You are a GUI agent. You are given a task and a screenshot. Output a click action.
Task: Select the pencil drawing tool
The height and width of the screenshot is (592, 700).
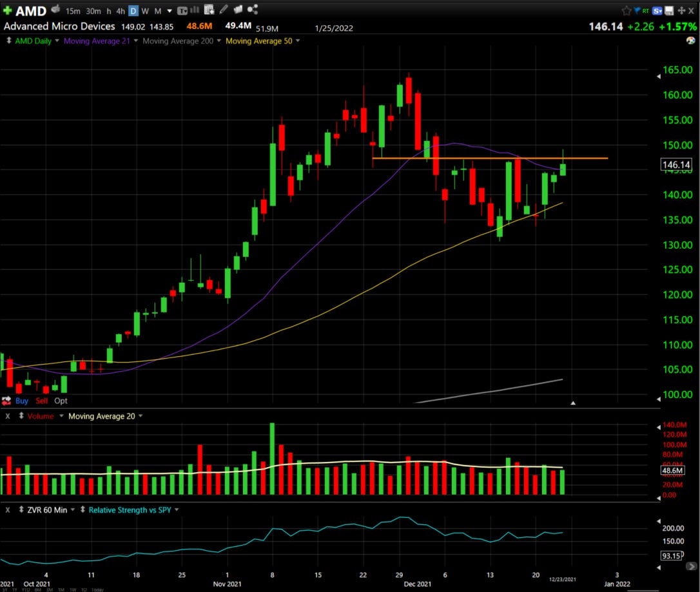tap(224, 10)
